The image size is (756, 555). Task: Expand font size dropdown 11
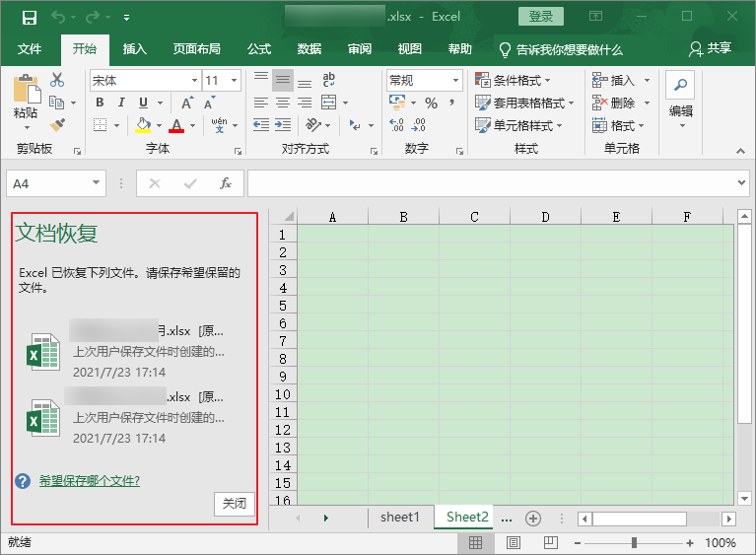(x=234, y=80)
